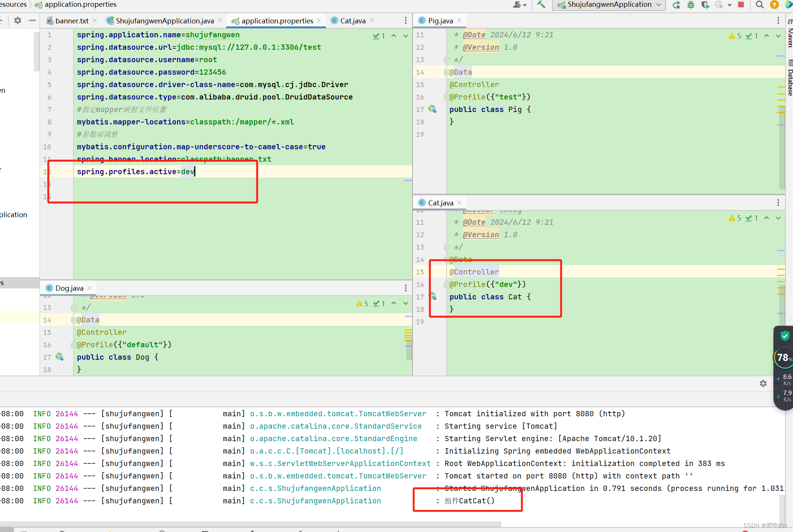
Task: Click the 78% performance gauge widget
Action: coord(784,357)
